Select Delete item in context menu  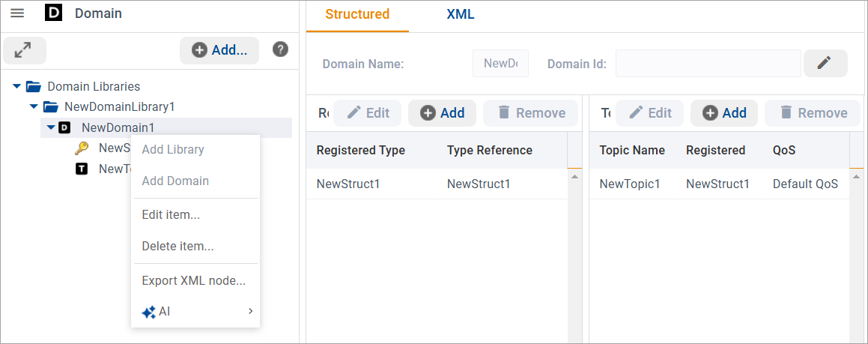[x=177, y=246]
